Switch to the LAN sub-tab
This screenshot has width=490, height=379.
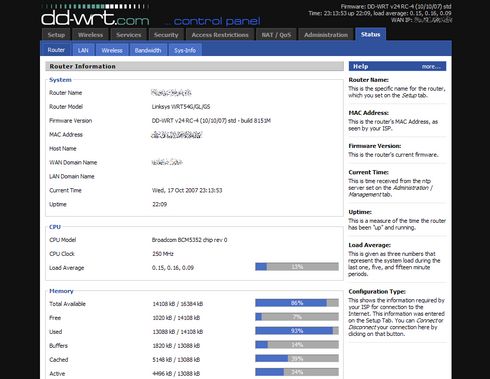83,50
